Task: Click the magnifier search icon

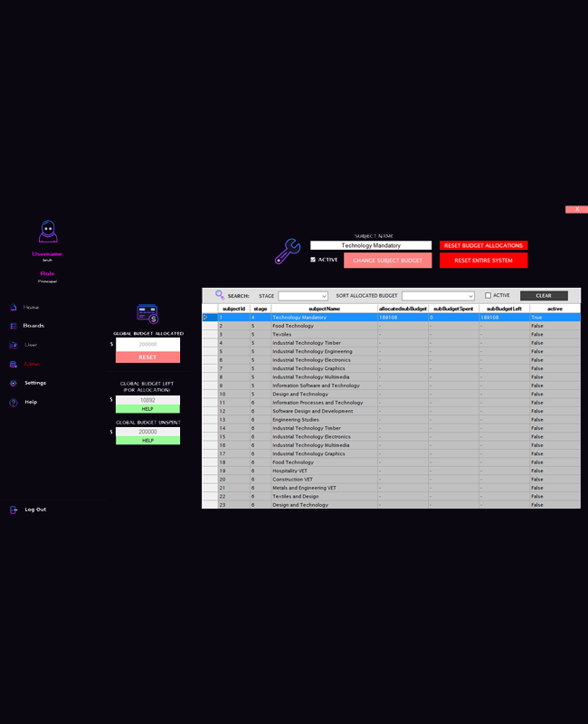Action: click(x=220, y=295)
